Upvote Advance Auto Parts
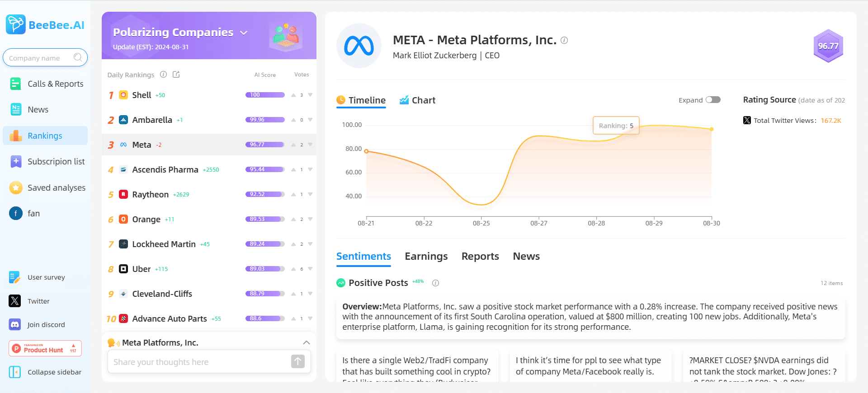This screenshot has height=393, width=868. (293, 318)
